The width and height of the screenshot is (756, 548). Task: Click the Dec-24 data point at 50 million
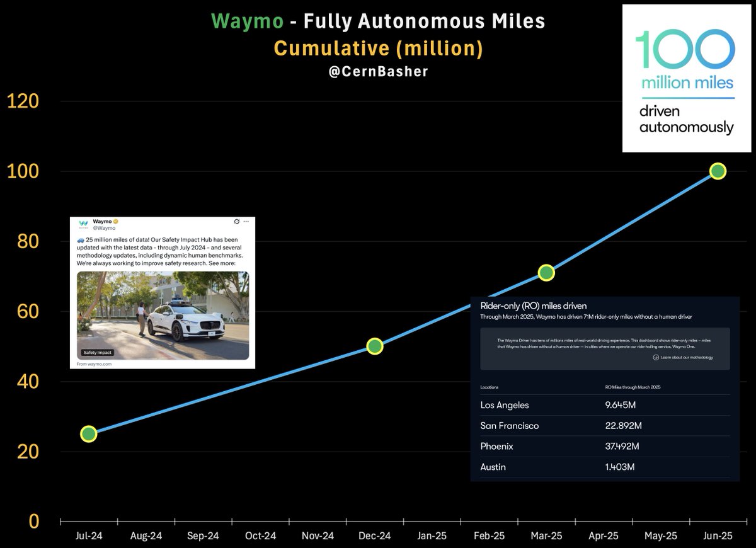(375, 346)
